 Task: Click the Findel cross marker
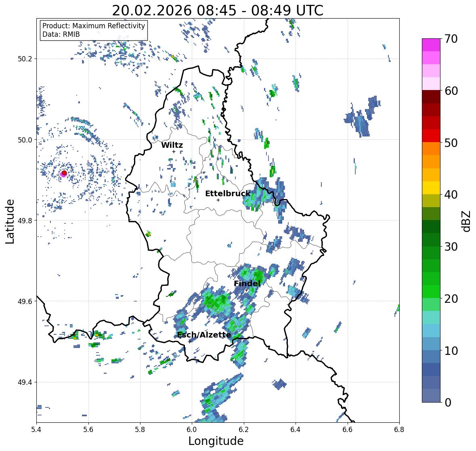(246, 290)
